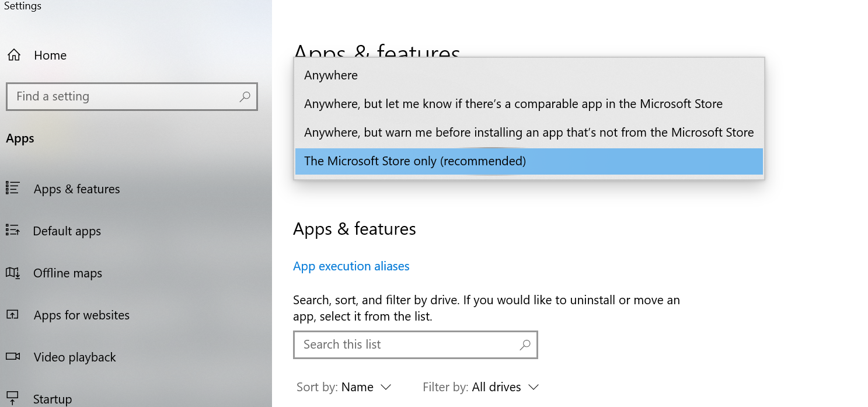Image resolution: width=868 pixels, height=407 pixels.
Task: Select the "Anywhere" option
Action: pos(331,75)
